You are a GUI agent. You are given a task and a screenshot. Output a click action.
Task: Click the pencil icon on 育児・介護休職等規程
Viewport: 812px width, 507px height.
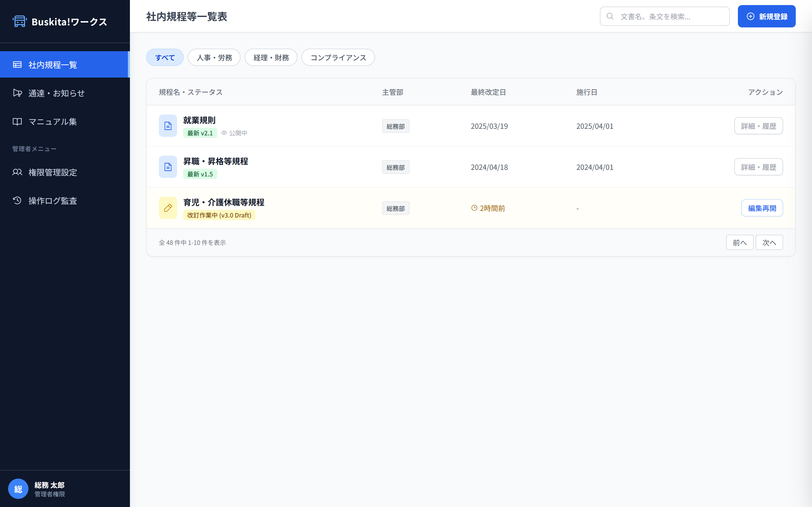pyautogui.click(x=168, y=208)
